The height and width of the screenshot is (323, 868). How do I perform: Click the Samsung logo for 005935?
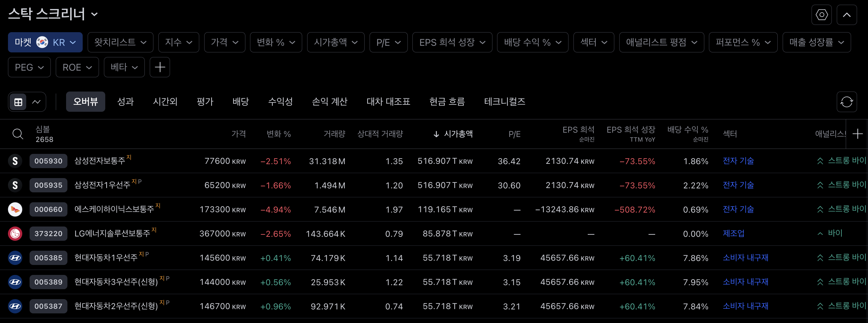pyautogui.click(x=15, y=185)
